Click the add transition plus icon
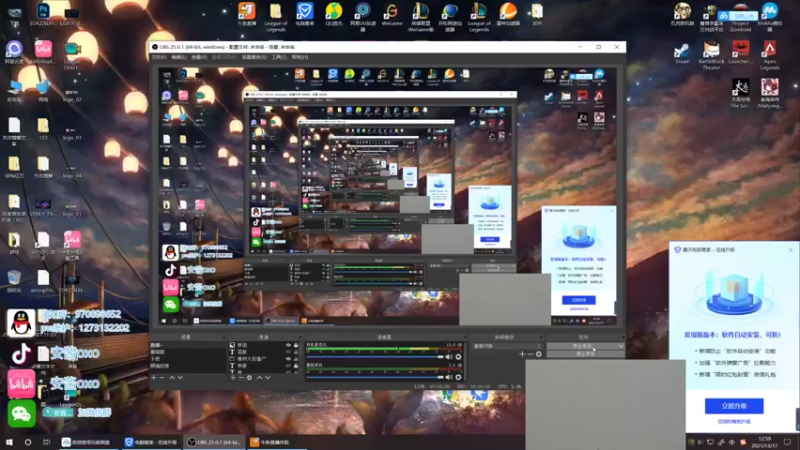The image size is (800, 450). 522,354
